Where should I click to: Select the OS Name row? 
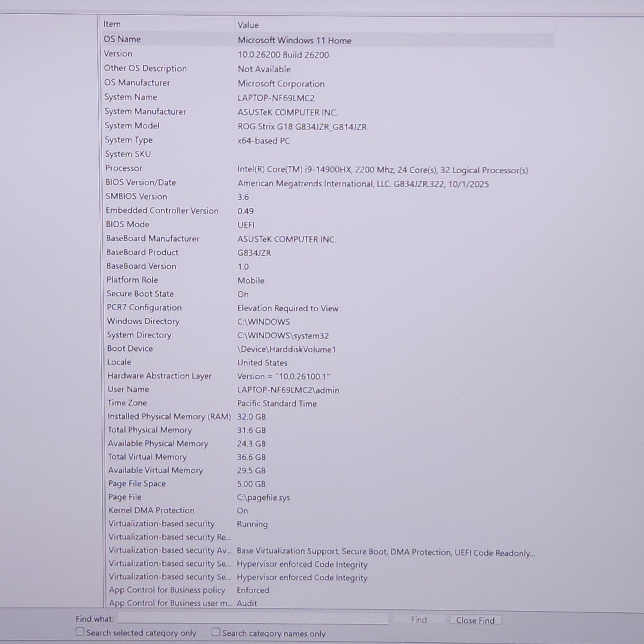[x=122, y=39]
